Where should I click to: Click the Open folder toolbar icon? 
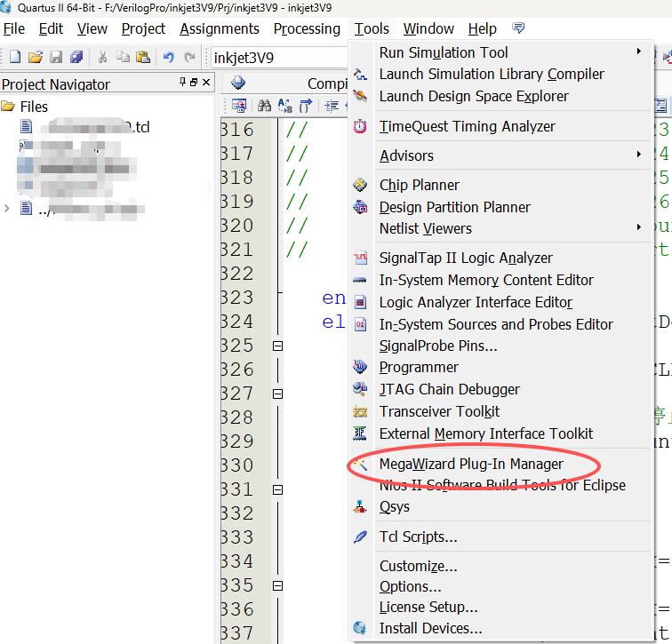click(36, 57)
